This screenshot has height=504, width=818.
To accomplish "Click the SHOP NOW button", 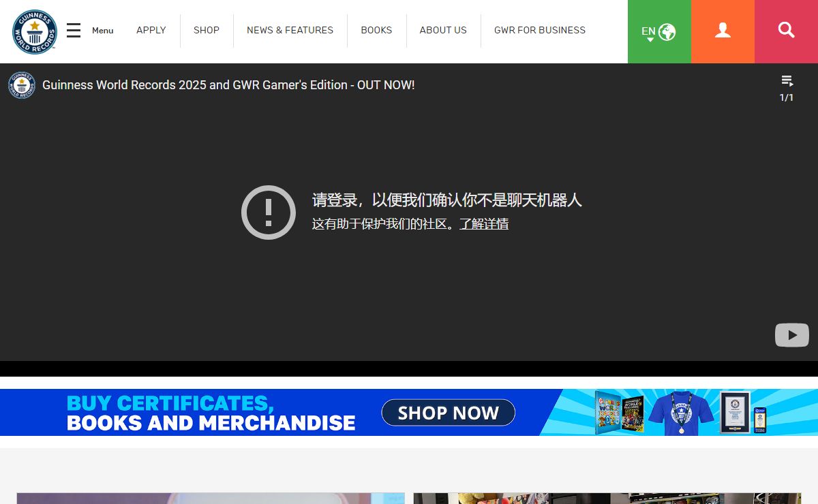I will click(x=448, y=413).
